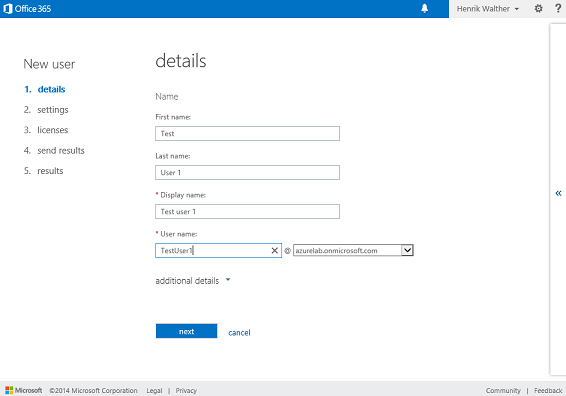Screen dimensions: 566x396
Task: Click the Microsoft logo in footer
Action: pos(23,390)
